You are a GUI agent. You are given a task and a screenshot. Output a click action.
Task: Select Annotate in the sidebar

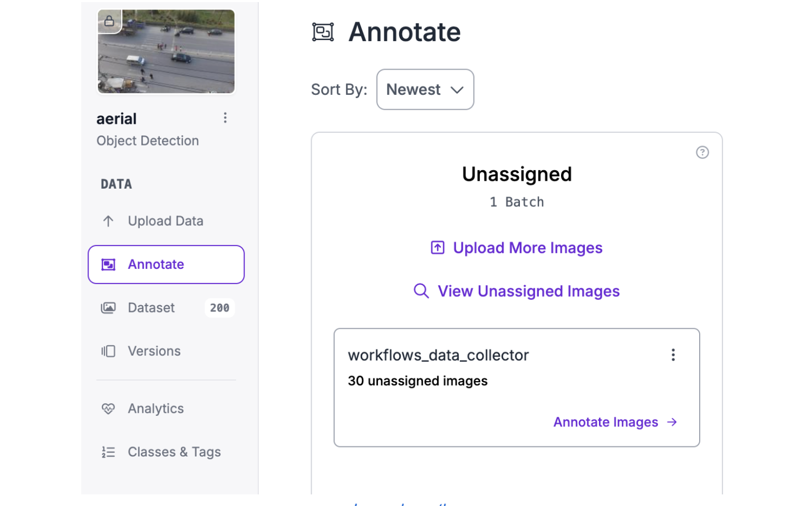tap(166, 265)
